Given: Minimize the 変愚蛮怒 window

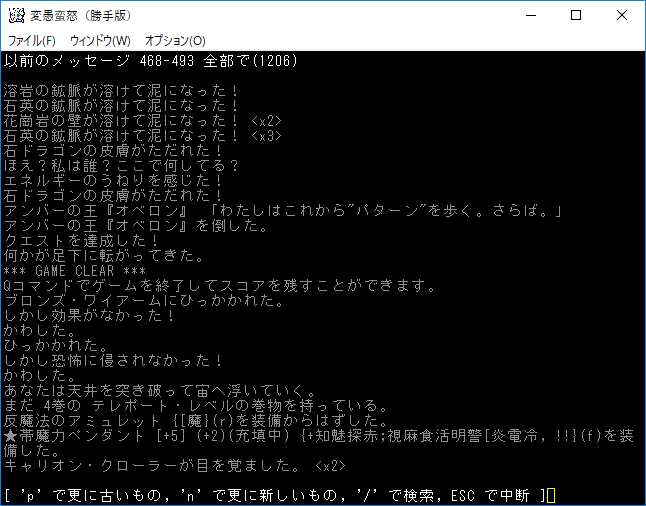Looking at the screenshot, I should click(x=530, y=15).
